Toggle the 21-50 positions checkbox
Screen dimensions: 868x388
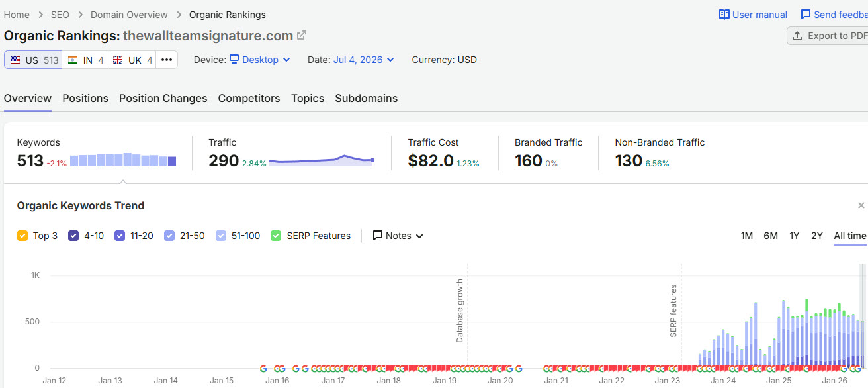point(169,236)
